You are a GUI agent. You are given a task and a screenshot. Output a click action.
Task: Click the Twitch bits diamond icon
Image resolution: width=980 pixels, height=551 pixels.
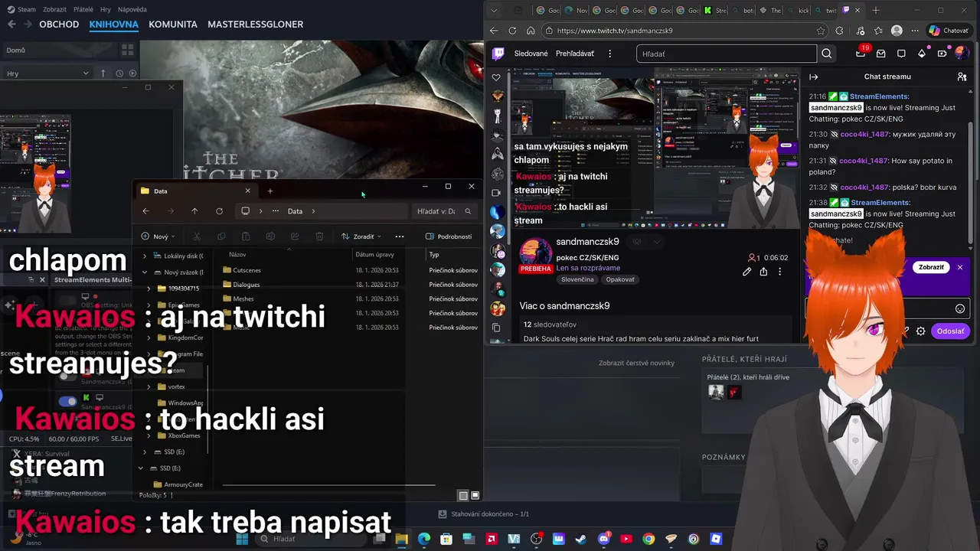click(x=922, y=54)
